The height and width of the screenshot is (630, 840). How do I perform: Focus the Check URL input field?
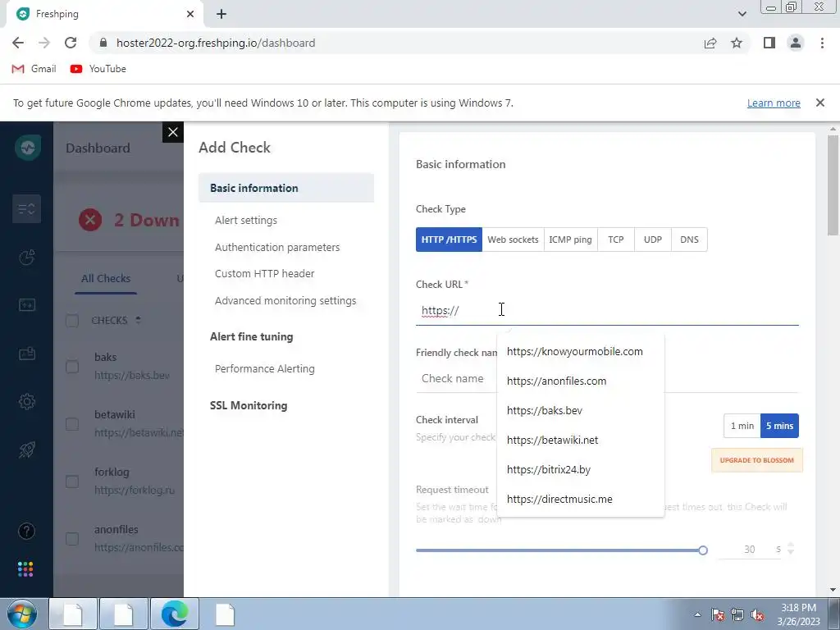[x=607, y=311]
